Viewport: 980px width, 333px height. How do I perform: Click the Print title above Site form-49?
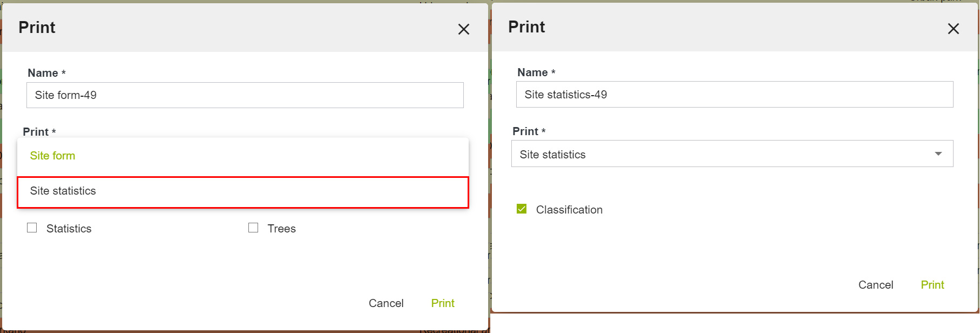[x=37, y=28]
